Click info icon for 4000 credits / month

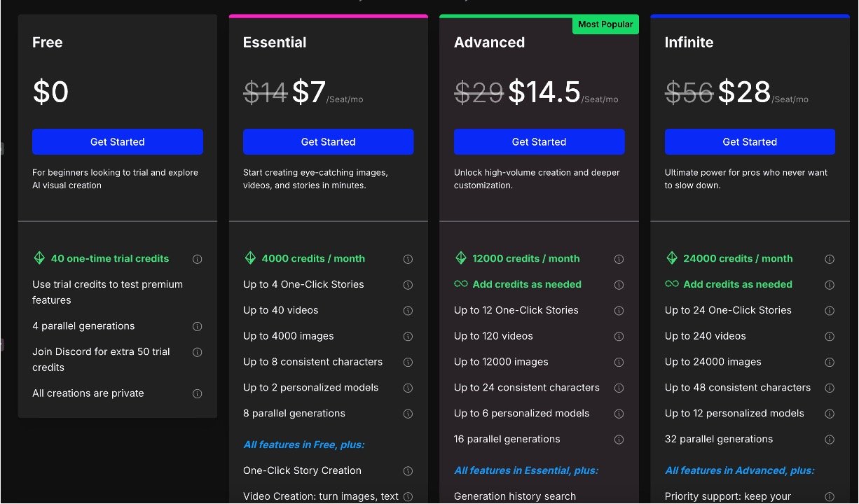(408, 259)
